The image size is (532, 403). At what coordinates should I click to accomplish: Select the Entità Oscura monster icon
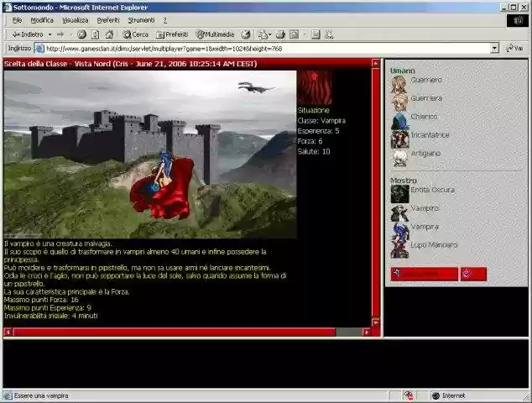click(x=399, y=194)
